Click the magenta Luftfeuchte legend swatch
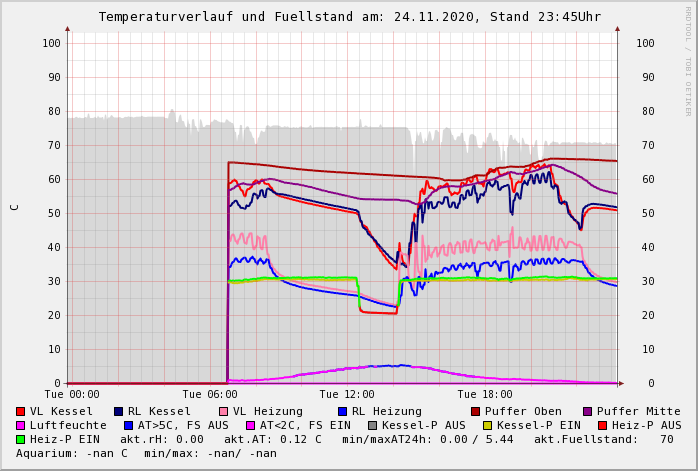698x471 pixels. (21, 425)
